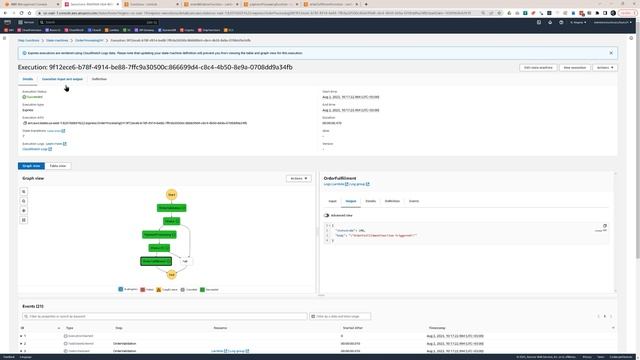Screen dimensions: 640x360
Task: Sort events by ID column arrow
Action: click(x=59, y=328)
